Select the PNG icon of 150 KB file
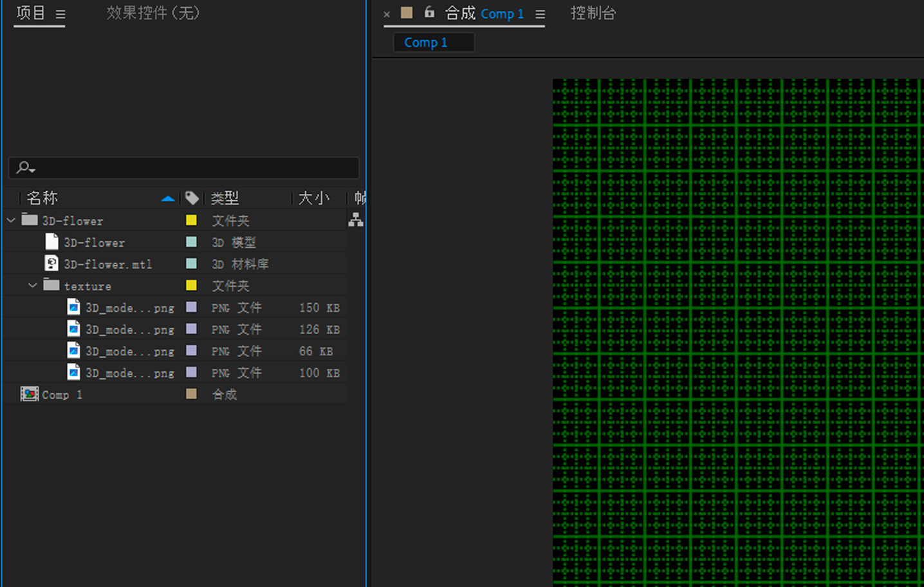 pyautogui.click(x=74, y=307)
